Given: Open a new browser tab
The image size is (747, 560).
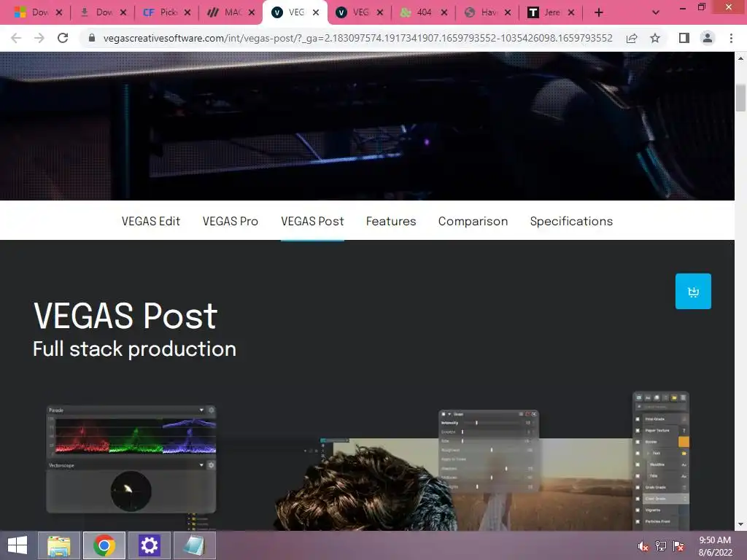Looking at the screenshot, I should coord(599,12).
